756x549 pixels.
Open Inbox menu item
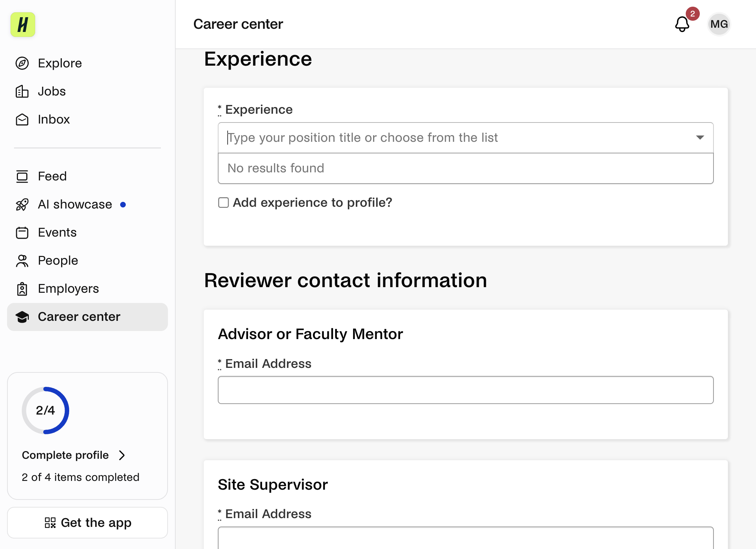click(87, 119)
